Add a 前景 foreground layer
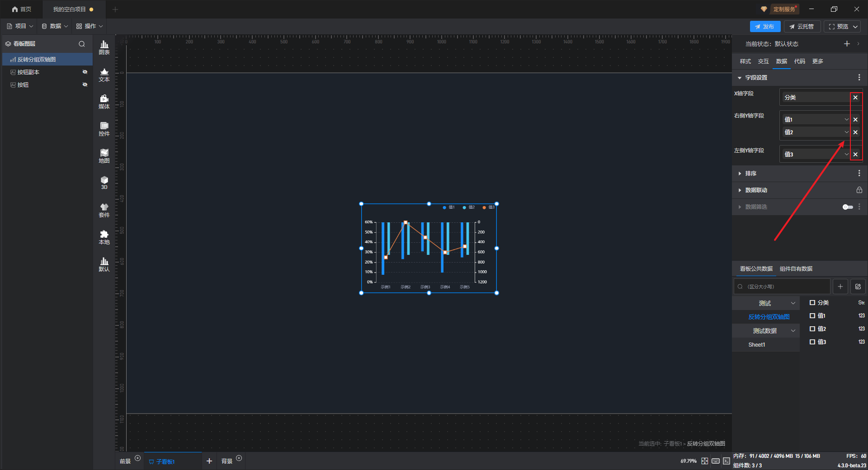Screen dimensions: 868x470 click(138, 458)
